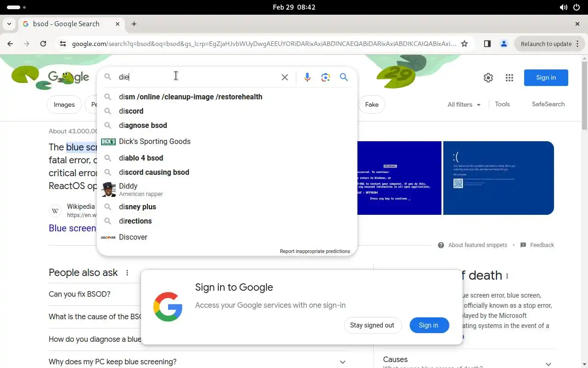The image size is (588, 368).
Task: Select the directions suggestion
Action: point(227,221)
